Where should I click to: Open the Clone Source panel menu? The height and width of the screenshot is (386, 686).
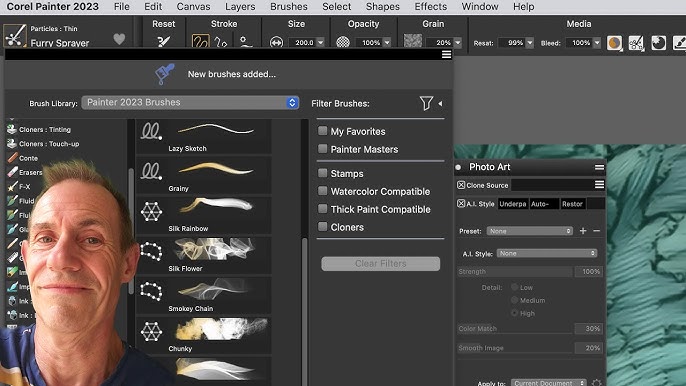(x=599, y=185)
